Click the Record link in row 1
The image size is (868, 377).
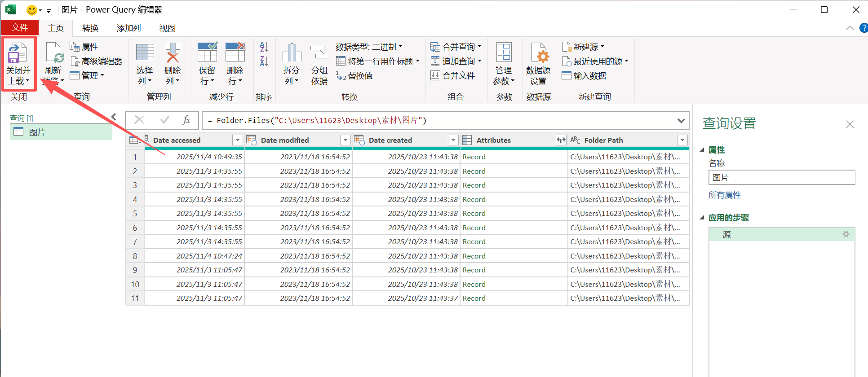point(474,157)
